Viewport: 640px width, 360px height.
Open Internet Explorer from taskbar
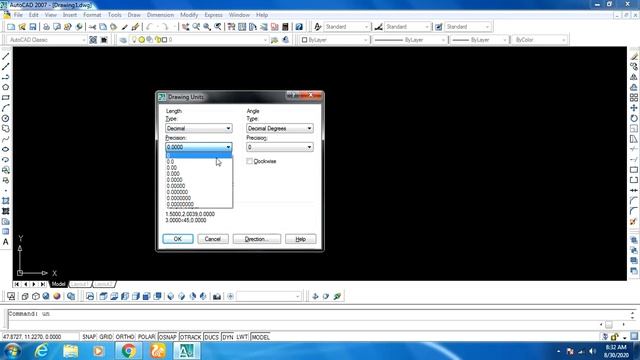[x=42, y=351]
